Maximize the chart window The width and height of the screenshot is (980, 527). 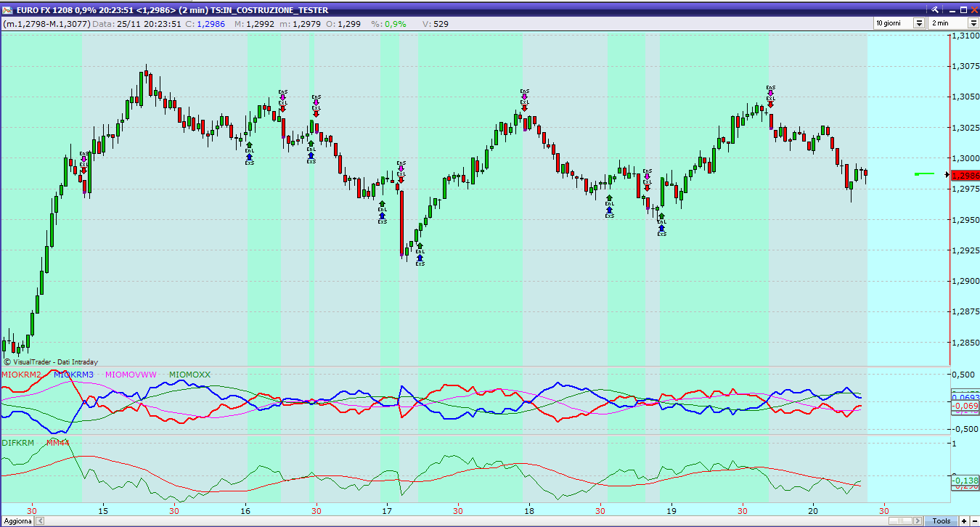tap(963, 9)
